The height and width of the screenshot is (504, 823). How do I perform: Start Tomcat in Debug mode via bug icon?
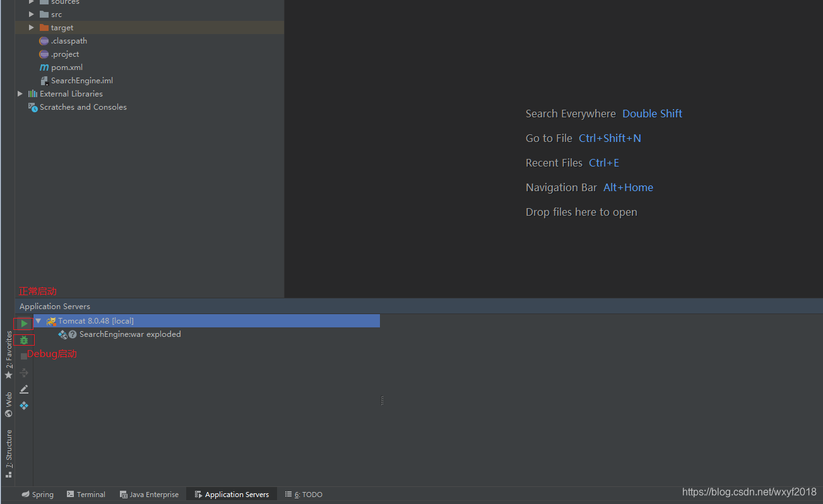pyautogui.click(x=24, y=340)
